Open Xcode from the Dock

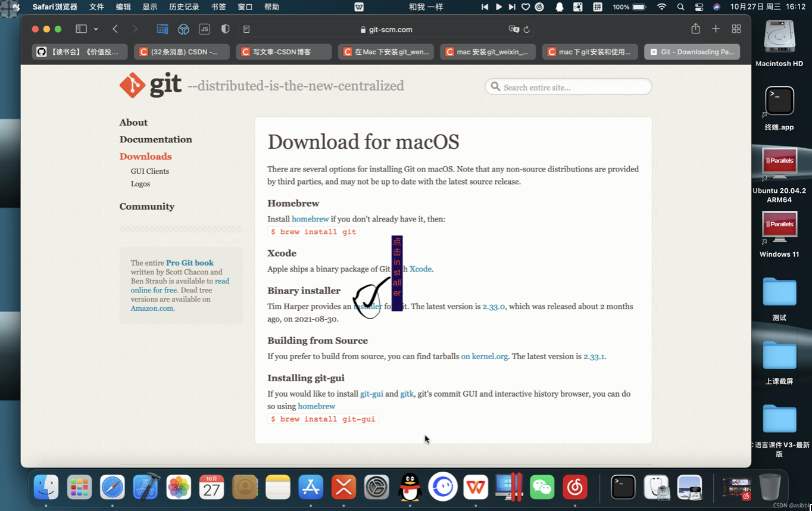[x=146, y=487]
